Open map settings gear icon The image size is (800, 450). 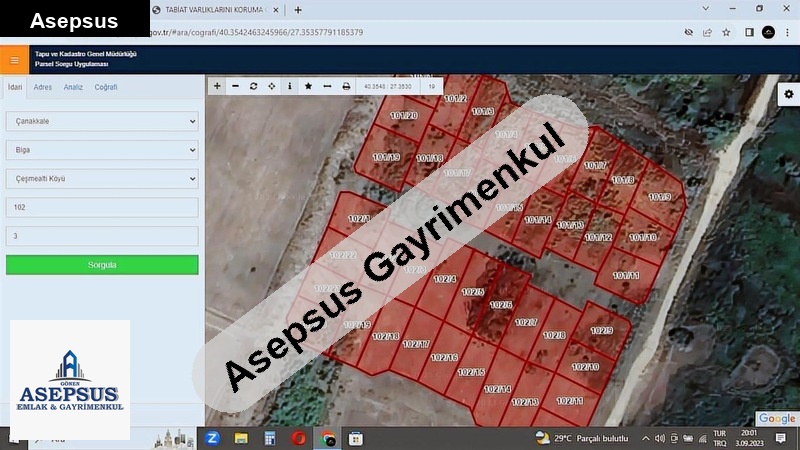pyautogui.click(x=789, y=94)
